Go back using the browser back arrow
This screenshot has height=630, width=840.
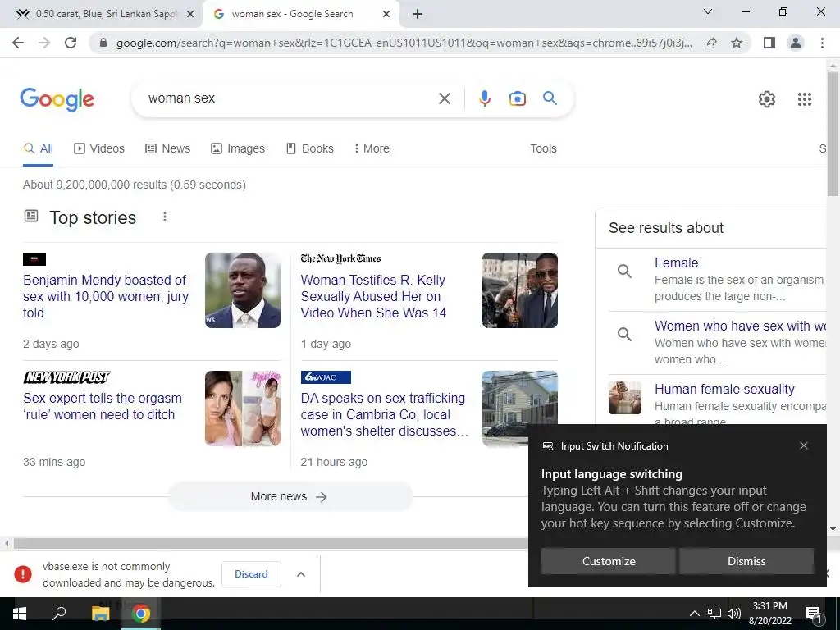pyautogui.click(x=18, y=43)
